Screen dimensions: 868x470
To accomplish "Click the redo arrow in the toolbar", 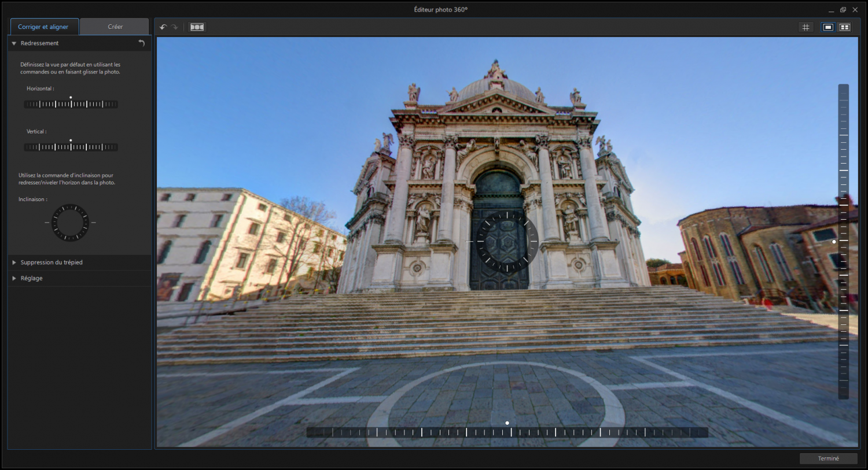I will click(174, 27).
